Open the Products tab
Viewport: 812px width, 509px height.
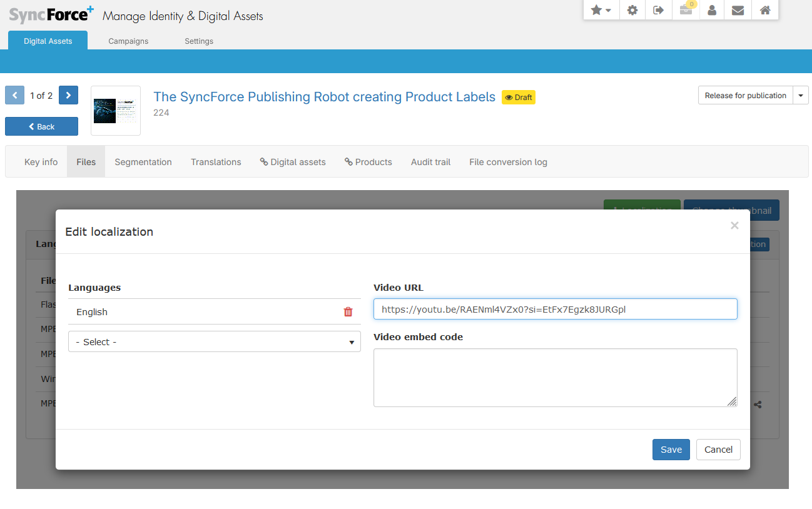[368, 162]
